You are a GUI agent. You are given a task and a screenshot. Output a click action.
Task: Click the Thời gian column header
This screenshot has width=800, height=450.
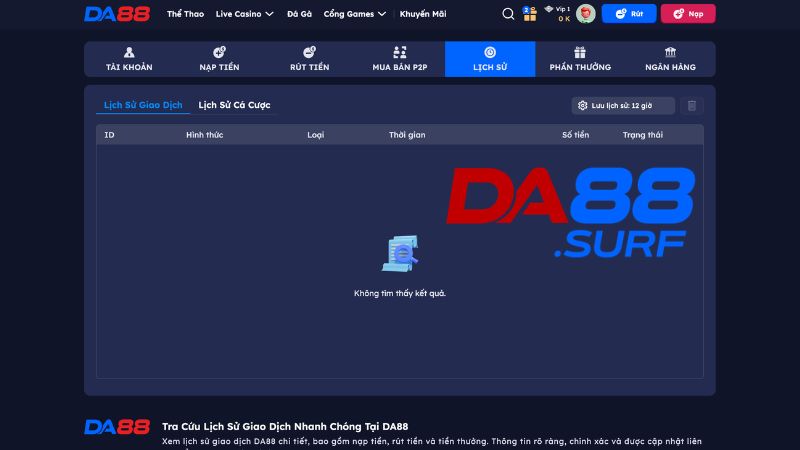[407, 135]
